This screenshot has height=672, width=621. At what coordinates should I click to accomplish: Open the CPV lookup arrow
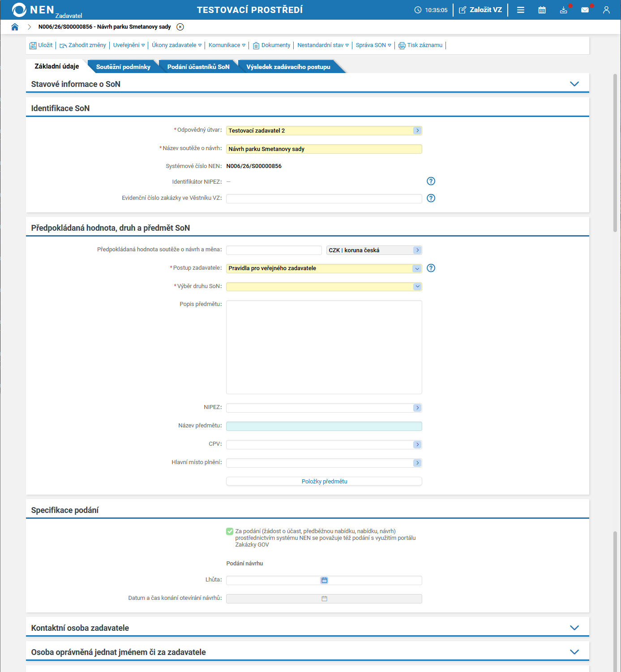point(417,444)
